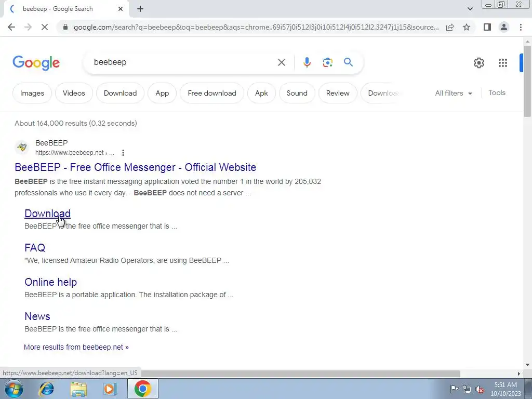Open Google apps grid
The height and width of the screenshot is (399, 532).
pos(503,63)
